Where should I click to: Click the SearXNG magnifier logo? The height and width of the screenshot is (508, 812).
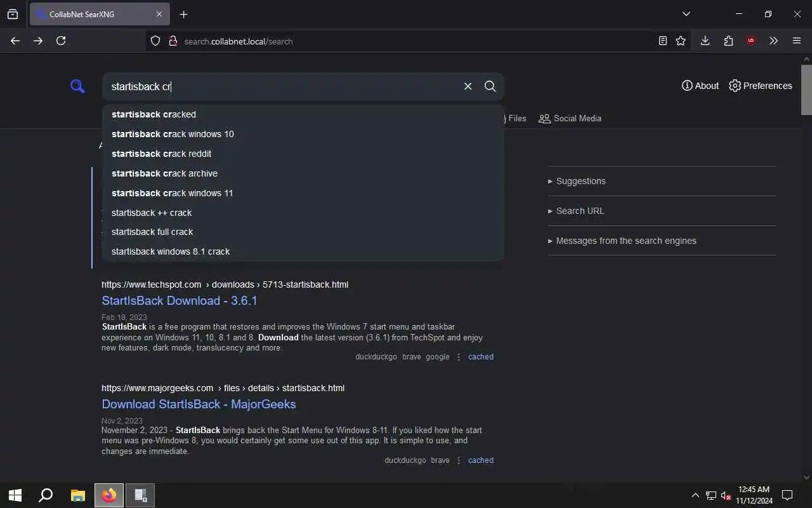(x=77, y=86)
